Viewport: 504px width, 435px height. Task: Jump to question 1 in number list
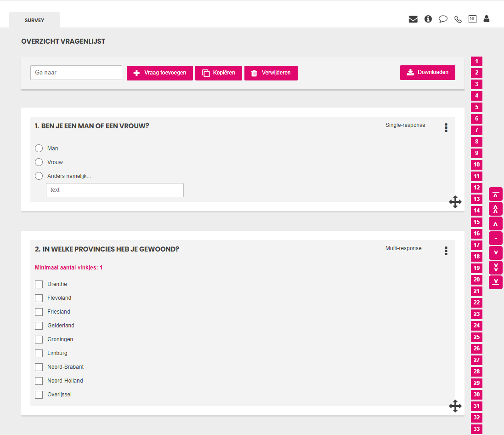pos(477,61)
